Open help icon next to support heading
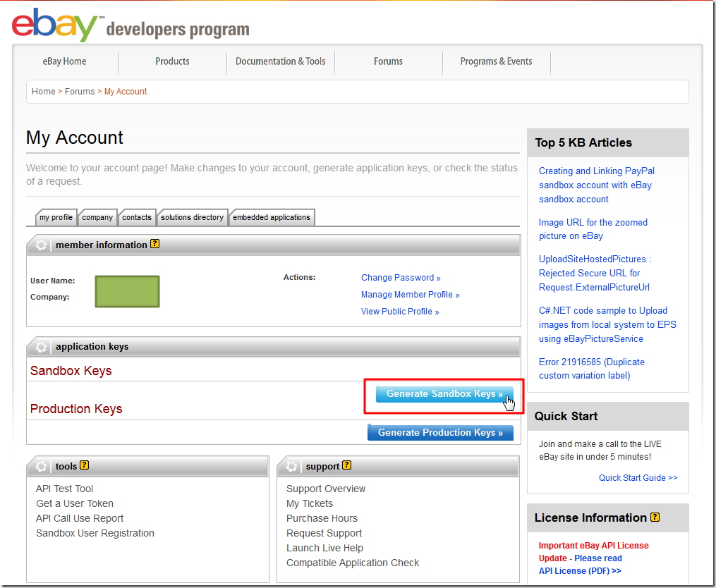The image size is (716, 588). point(346,465)
